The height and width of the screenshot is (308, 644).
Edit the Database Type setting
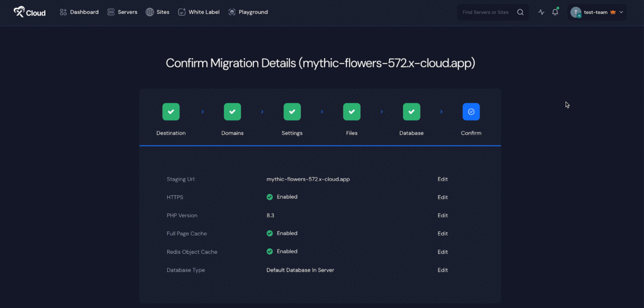[443, 270]
